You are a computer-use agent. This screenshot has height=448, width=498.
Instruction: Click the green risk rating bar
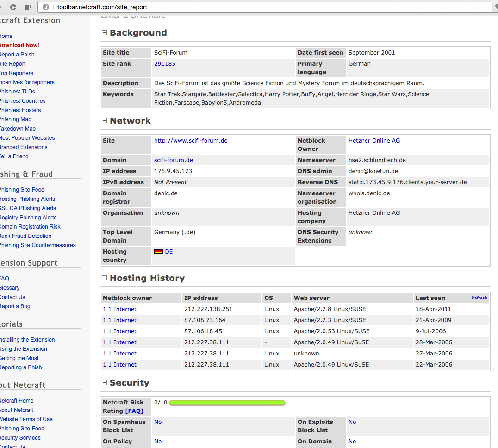pos(227,403)
